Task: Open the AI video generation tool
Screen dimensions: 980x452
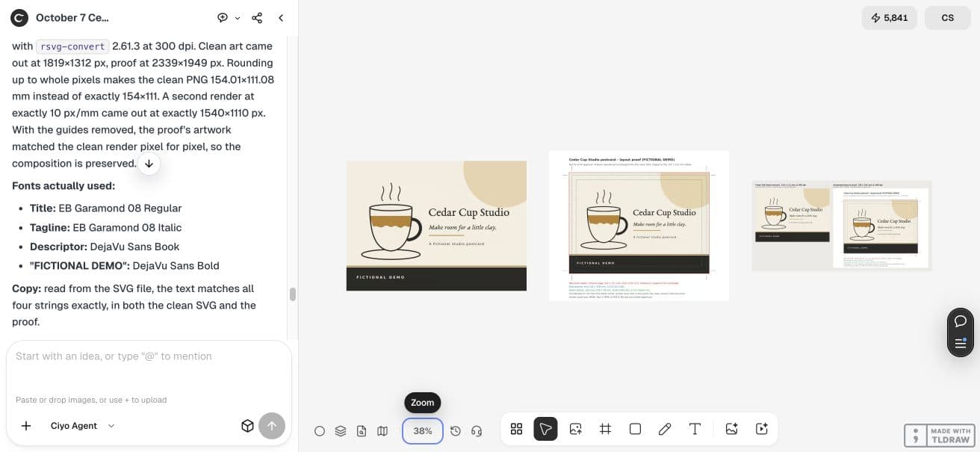Action: pyautogui.click(x=762, y=429)
